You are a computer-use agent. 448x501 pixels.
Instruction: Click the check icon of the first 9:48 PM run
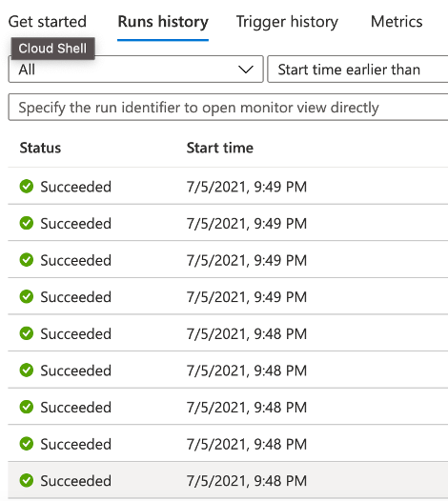27,333
